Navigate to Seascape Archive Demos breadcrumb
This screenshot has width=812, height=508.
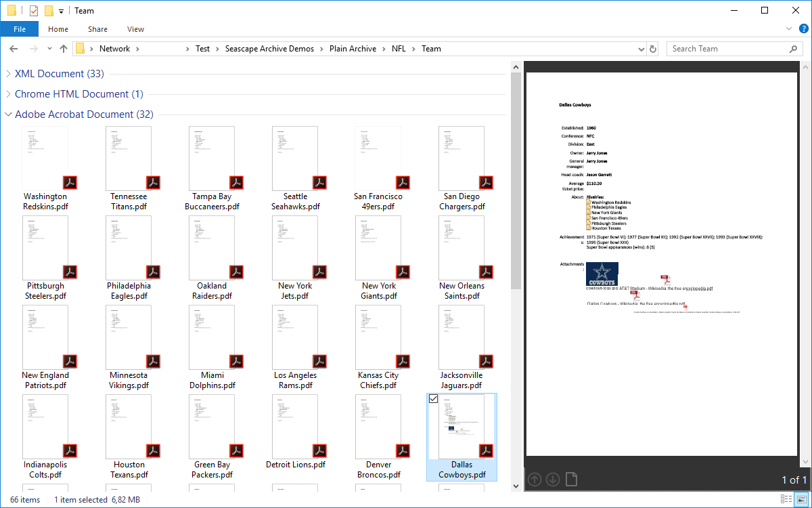click(x=269, y=49)
